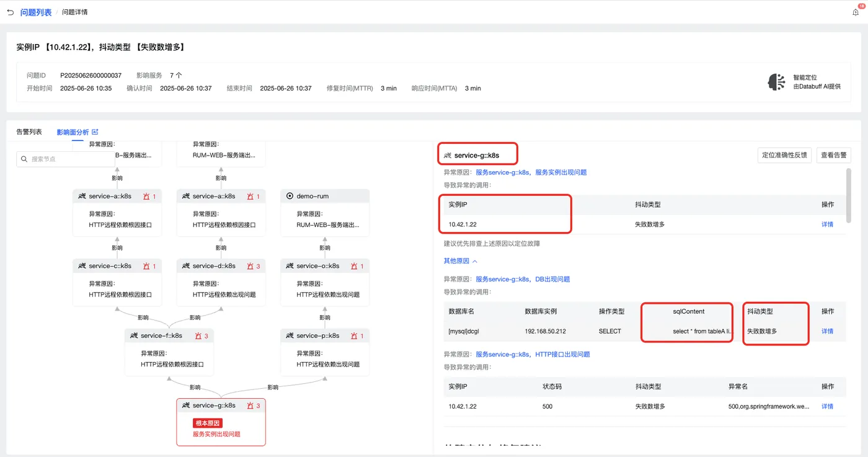Screen dimensions: 868x457
Task: Click the alarm icon on service-a::k8s above service-c
Action: pyautogui.click(x=146, y=196)
